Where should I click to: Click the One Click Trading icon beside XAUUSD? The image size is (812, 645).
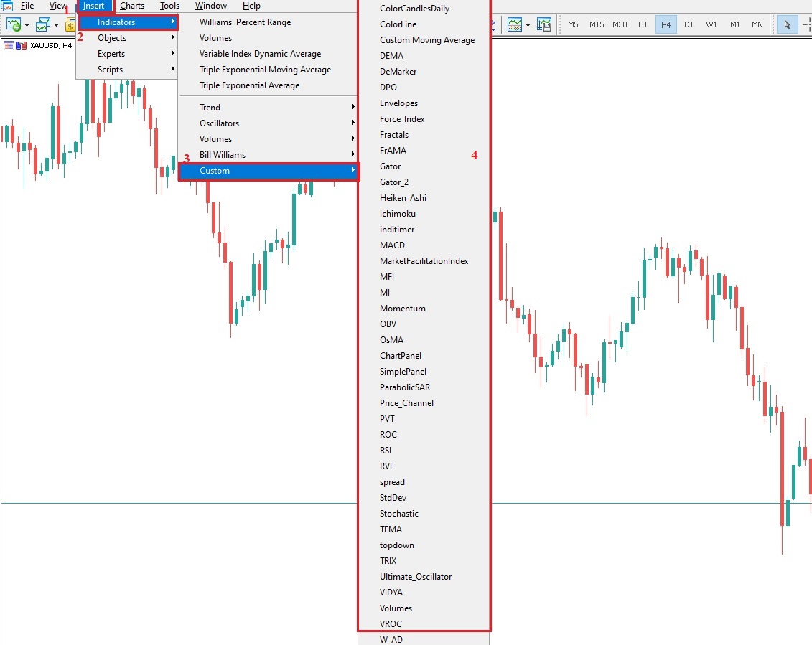[x=22, y=45]
